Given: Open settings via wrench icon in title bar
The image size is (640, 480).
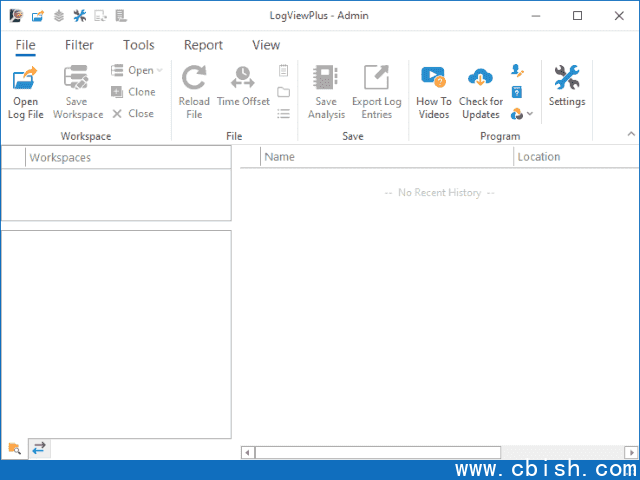Looking at the screenshot, I should point(80,16).
